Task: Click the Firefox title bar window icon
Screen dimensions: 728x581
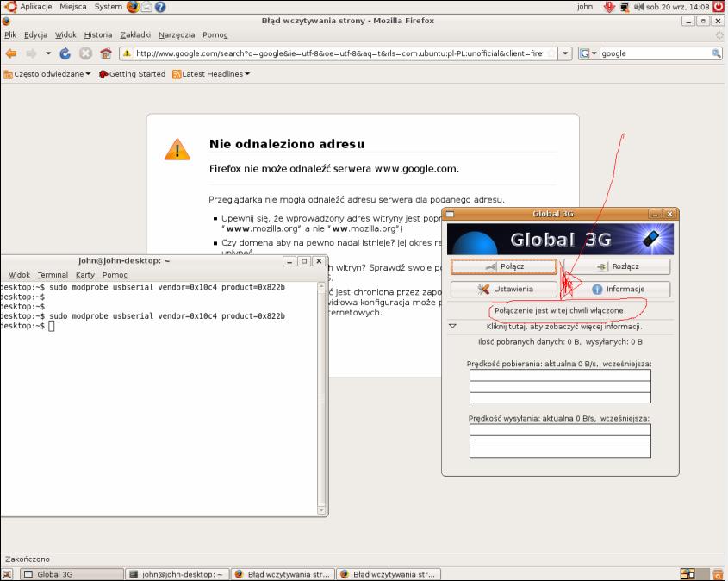Action: [6, 21]
